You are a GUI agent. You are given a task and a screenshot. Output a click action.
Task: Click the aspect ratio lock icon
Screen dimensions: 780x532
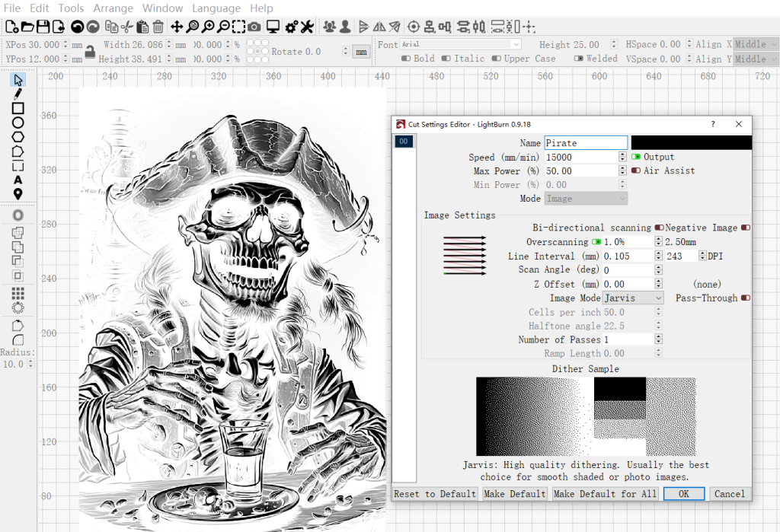(x=90, y=52)
